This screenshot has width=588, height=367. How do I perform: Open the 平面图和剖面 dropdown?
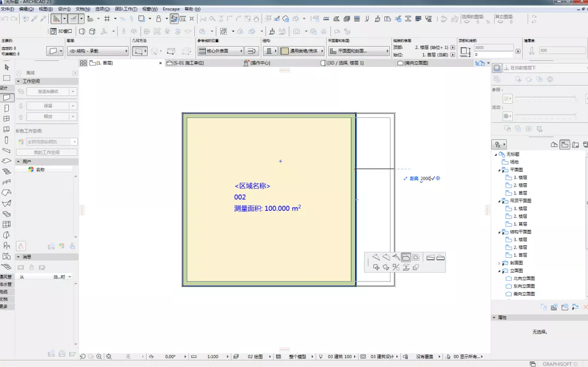pyautogui.click(x=359, y=51)
